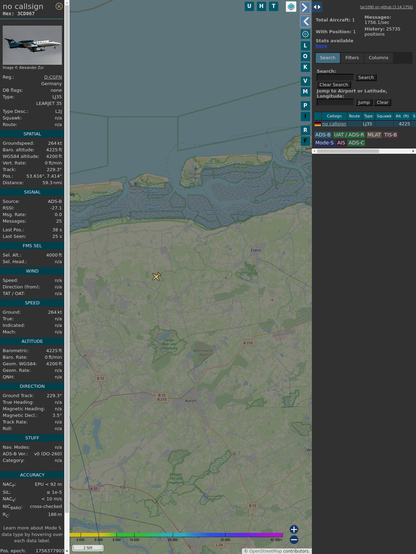Click the LJ35 type cell in table

tap(368, 124)
